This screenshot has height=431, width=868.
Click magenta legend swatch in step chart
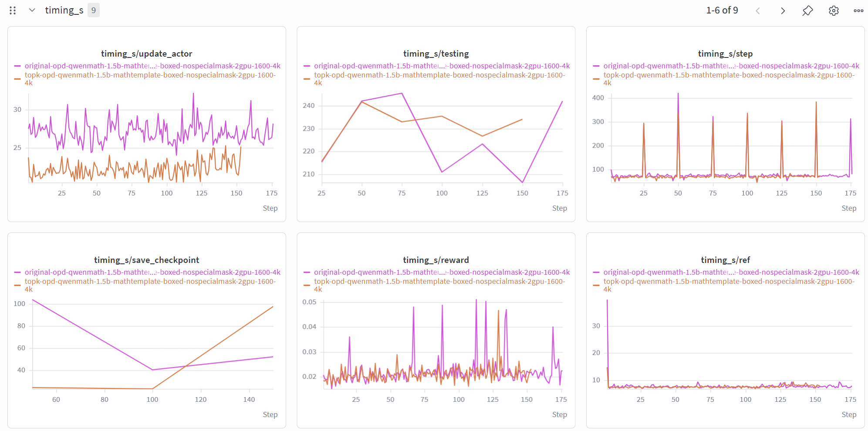pos(596,66)
